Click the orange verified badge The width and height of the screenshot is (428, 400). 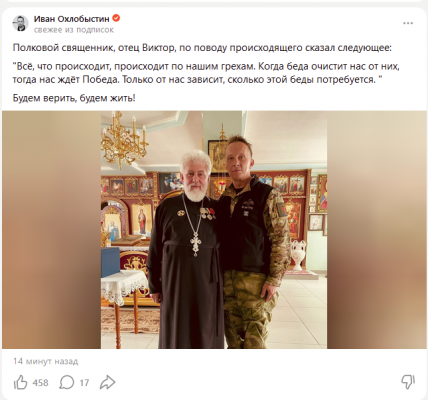pyautogui.click(x=116, y=18)
